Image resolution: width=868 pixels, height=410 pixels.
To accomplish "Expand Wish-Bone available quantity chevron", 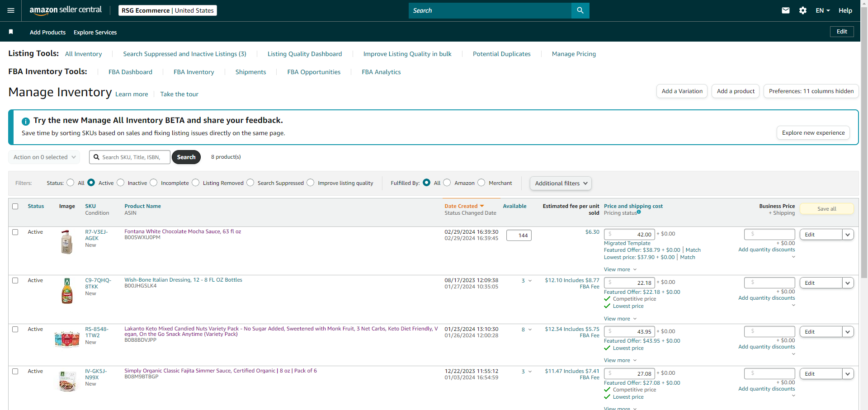I will point(530,281).
